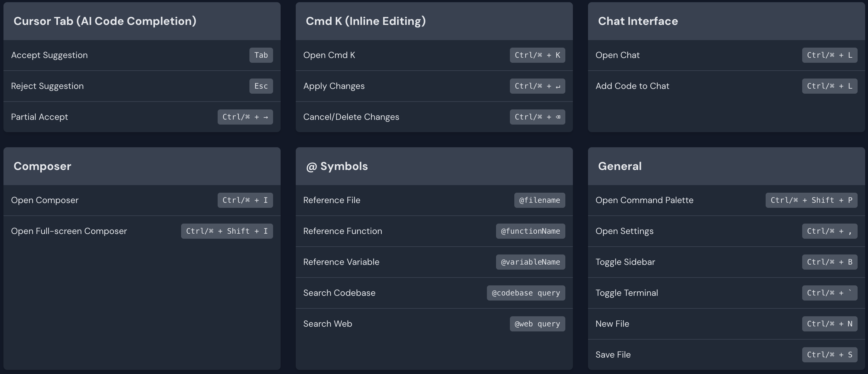The image size is (868, 374).
Task: Select the Search Codebase label
Action: click(x=339, y=293)
